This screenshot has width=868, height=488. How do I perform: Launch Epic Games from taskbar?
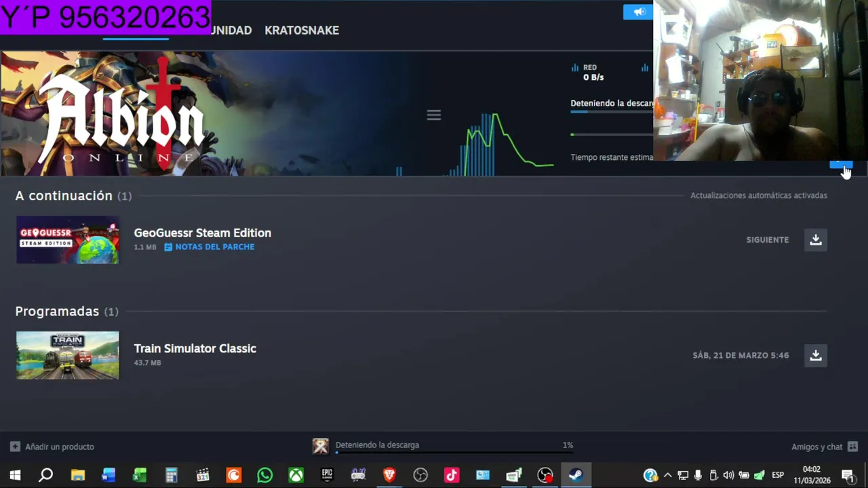327,475
